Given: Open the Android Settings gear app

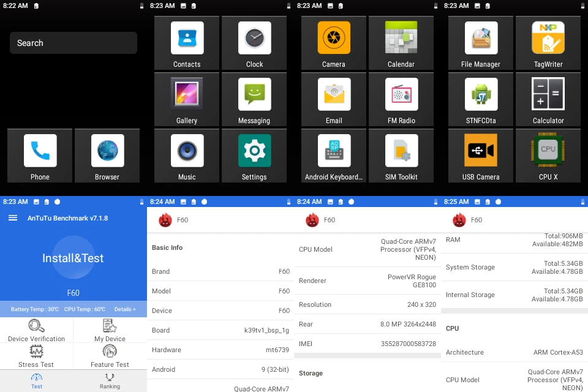Looking at the screenshot, I should (254, 156).
